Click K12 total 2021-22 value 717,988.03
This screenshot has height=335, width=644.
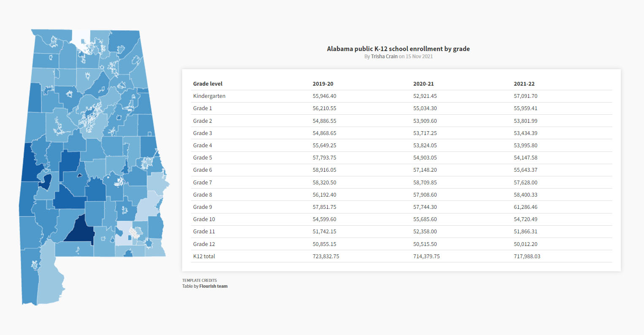click(527, 257)
